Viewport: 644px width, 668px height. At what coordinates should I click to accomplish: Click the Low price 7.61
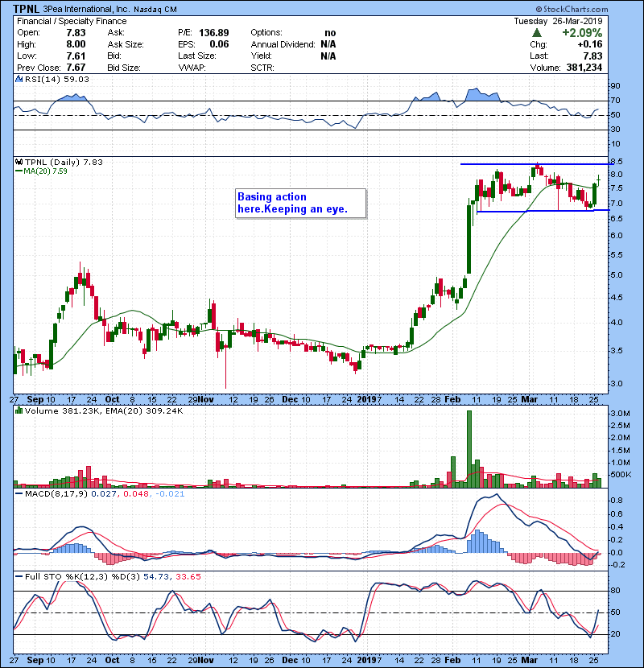coord(76,56)
